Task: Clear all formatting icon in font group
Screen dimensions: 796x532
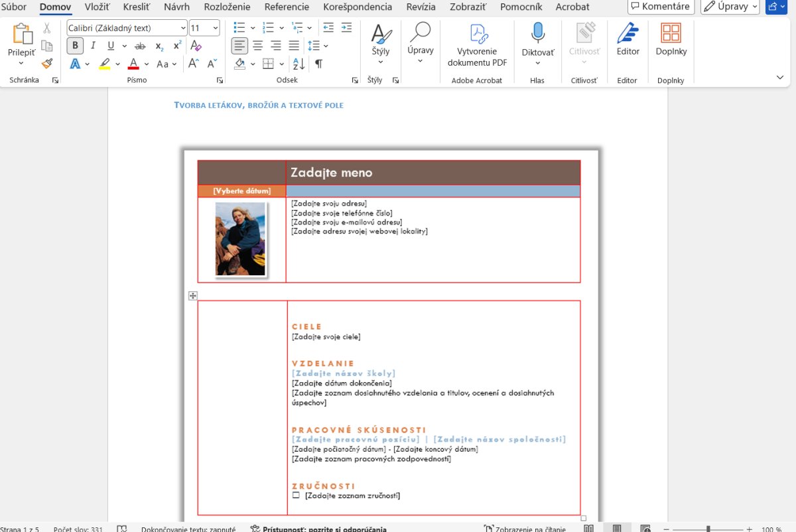Action: point(196,46)
